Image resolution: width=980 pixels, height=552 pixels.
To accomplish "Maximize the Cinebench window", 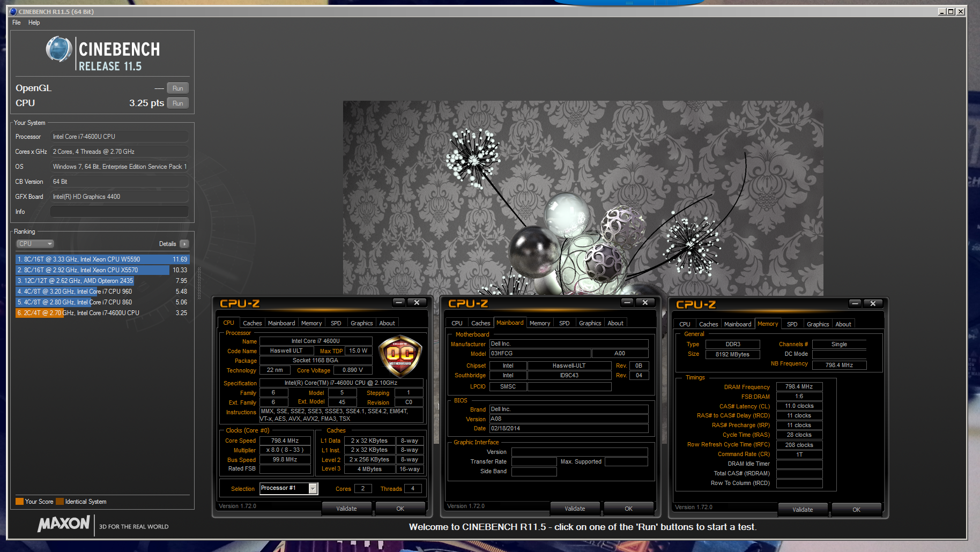I will point(951,11).
